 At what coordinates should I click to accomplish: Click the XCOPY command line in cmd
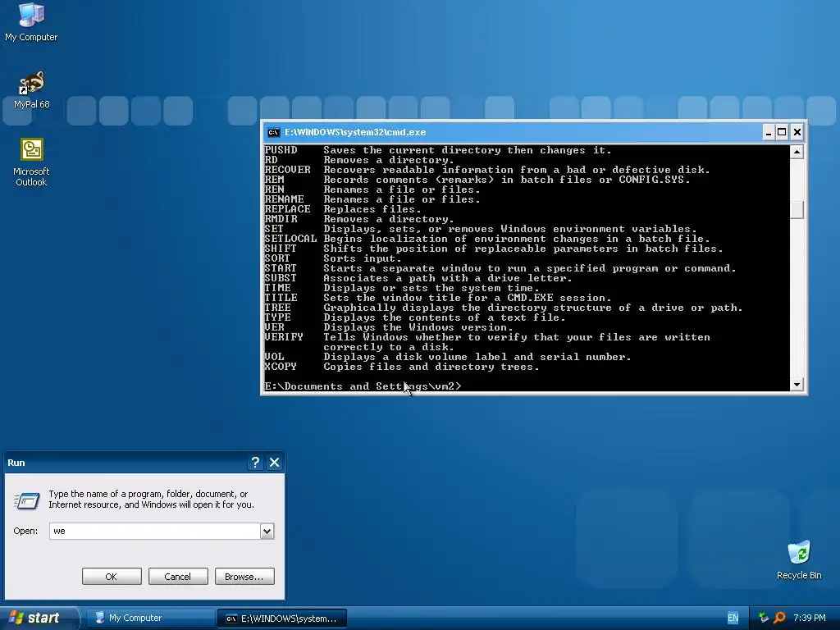tap(402, 367)
